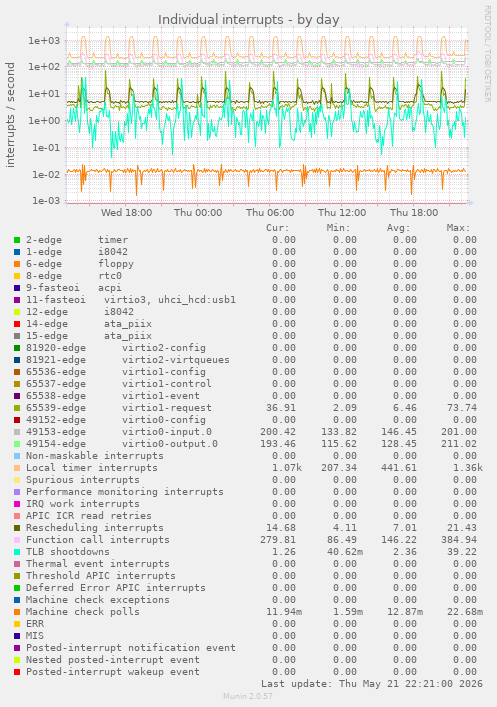Viewport: 497px width, 707px height.
Task: Click the Munin 2.0.57 version text
Action: click(x=248, y=696)
